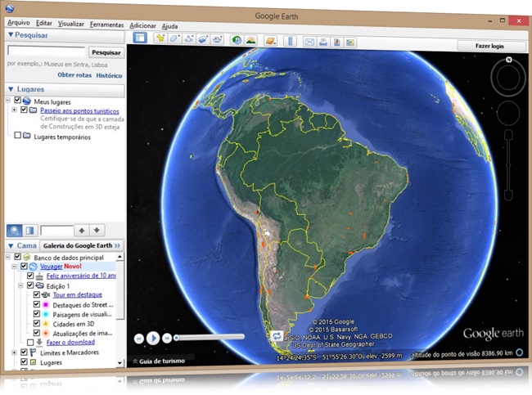This screenshot has height=395, width=532.
Task: Open the Arquivo menu
Action: coord(18,23)
